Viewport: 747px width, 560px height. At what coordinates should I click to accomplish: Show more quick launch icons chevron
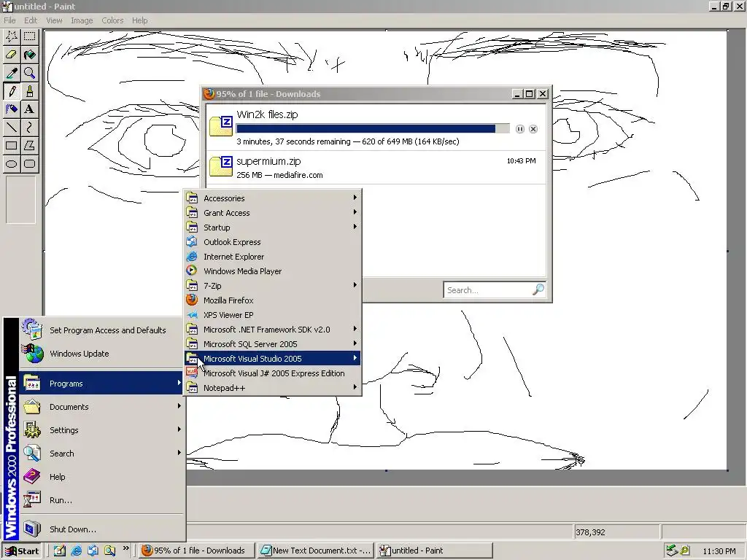click(125, 548)
